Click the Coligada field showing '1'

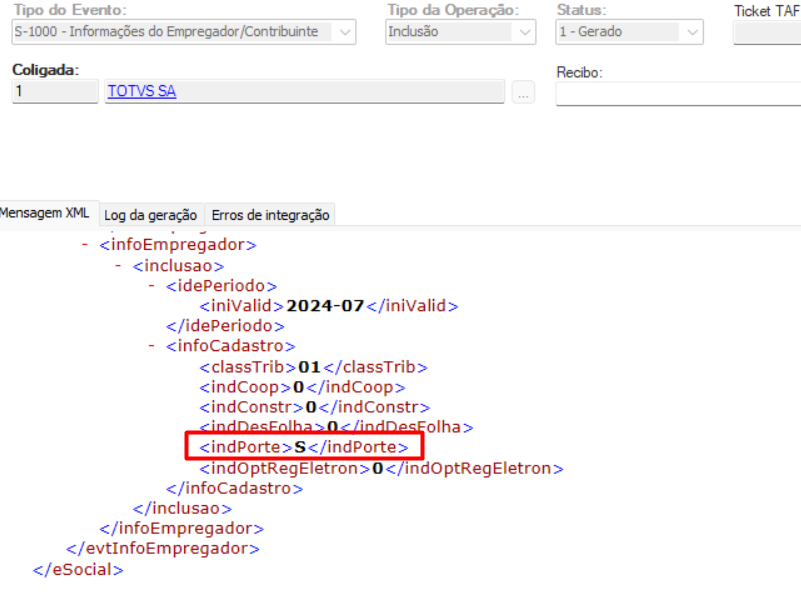click(x=55, y=92)
